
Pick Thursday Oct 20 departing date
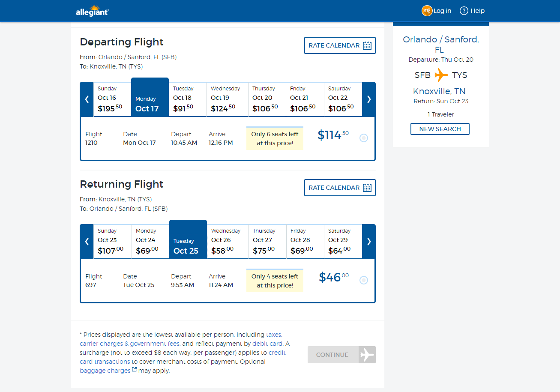point(267,99)
